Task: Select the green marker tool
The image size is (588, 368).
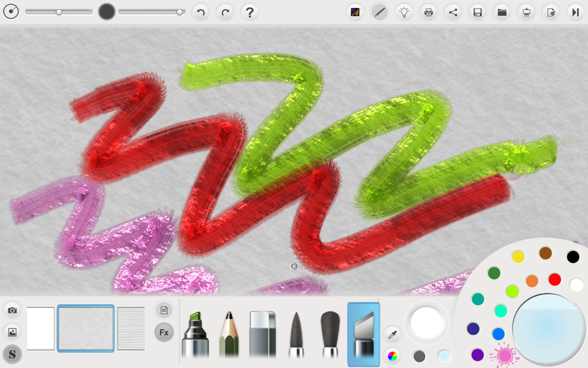Action: click(195, 334)
